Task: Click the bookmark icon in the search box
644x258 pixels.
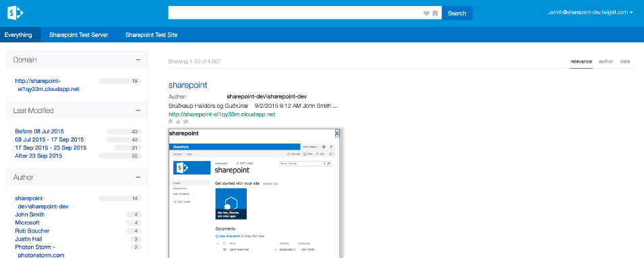Action: (435, 13)
